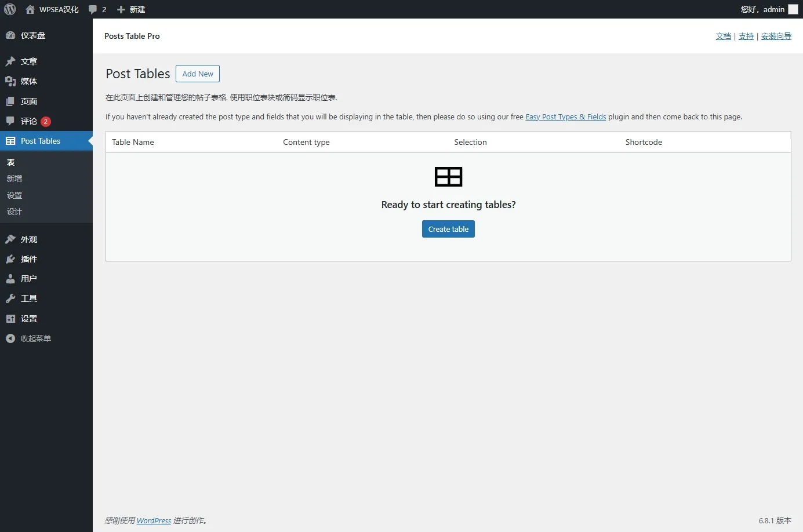Click the user icon for 用户
Screen dimensions: 803x532
pyautogui.click(x=10, y=279)
